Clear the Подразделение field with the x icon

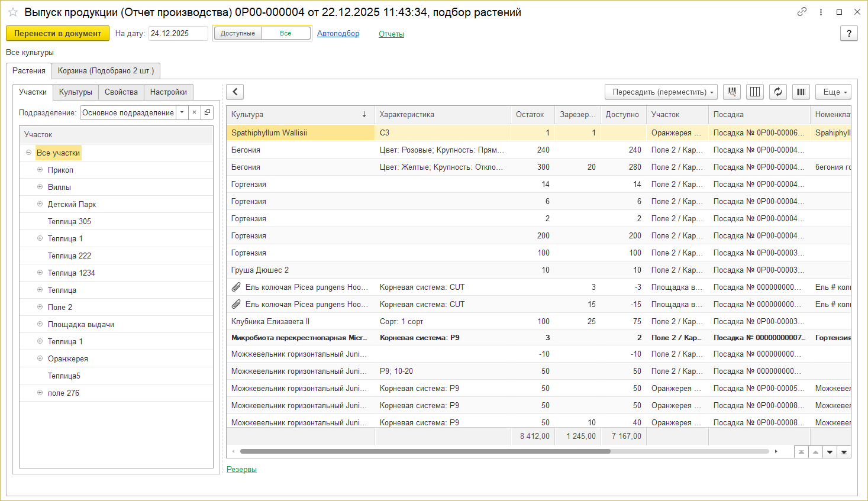click(x=194, y=112)
